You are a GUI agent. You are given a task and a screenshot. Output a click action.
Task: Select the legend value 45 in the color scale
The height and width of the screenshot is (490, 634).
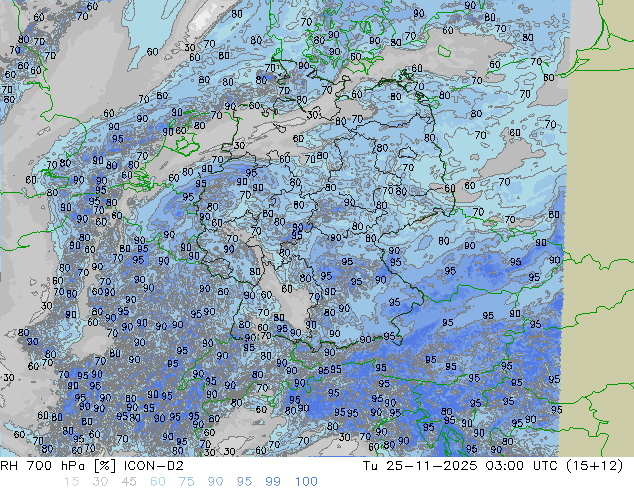pyautogui.click(x=129, y=482)
